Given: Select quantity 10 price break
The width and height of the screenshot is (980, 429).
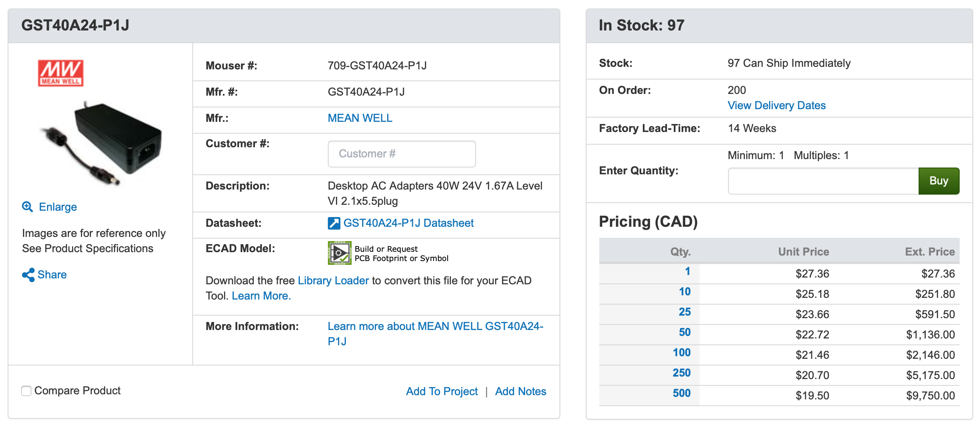Looking at the screenshot, I should [x=684, y=291].
